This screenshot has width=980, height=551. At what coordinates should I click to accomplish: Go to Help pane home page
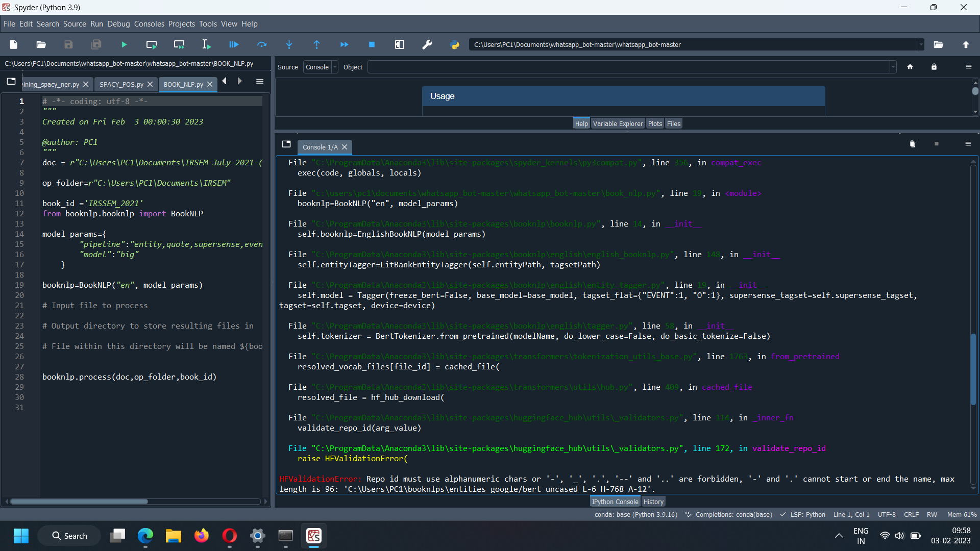(x=911, y=67)
